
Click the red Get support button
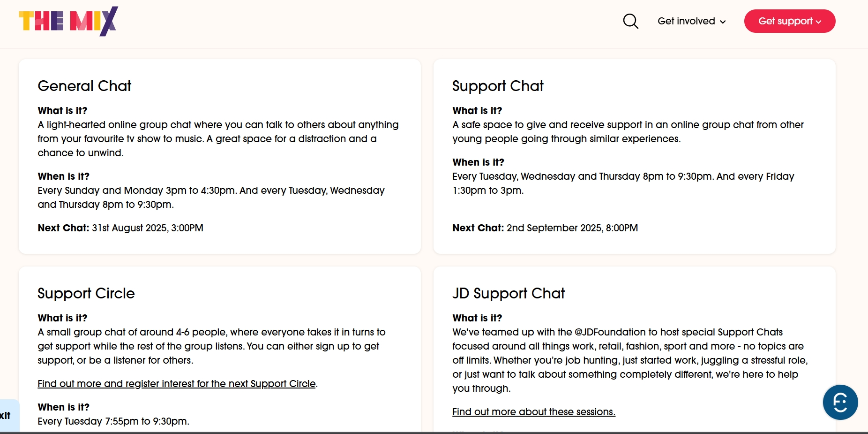tap(790, 21)
